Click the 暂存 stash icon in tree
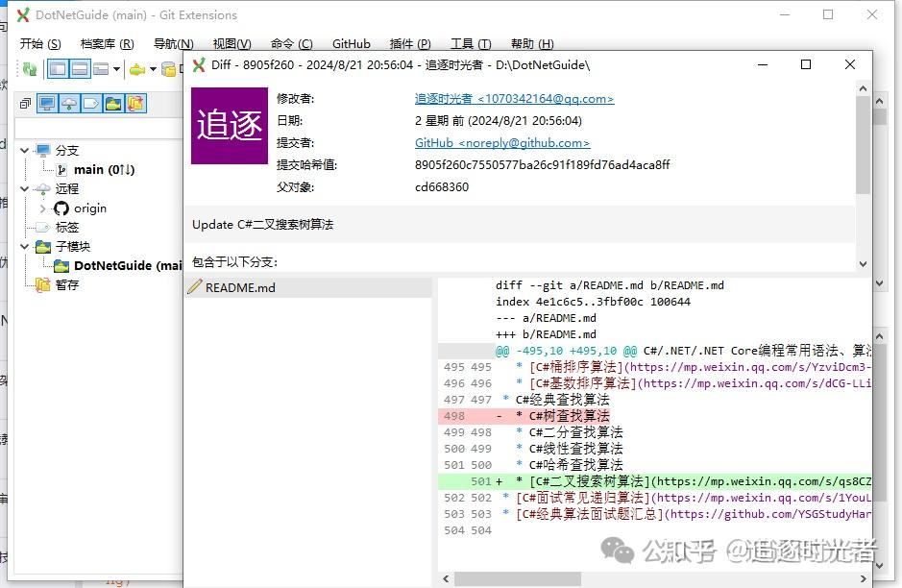The height and width of the screenshot is (588, 902). (x=42, y=284)
